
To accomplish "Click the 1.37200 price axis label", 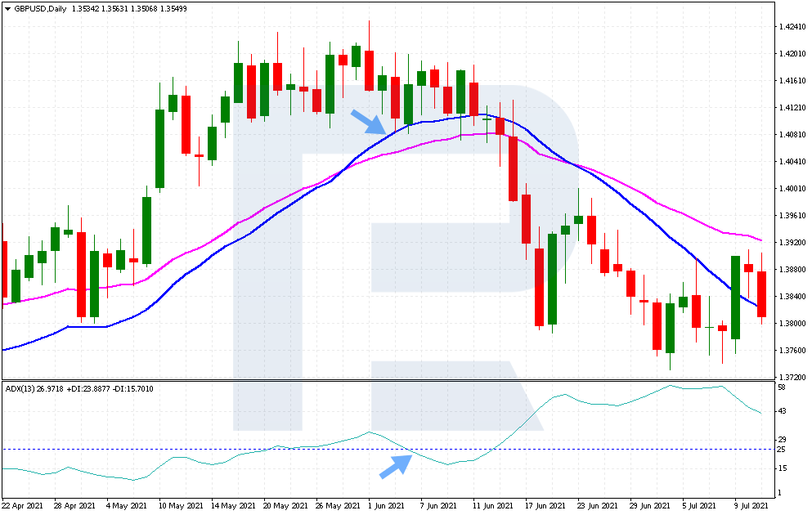I will click(789, 377).
